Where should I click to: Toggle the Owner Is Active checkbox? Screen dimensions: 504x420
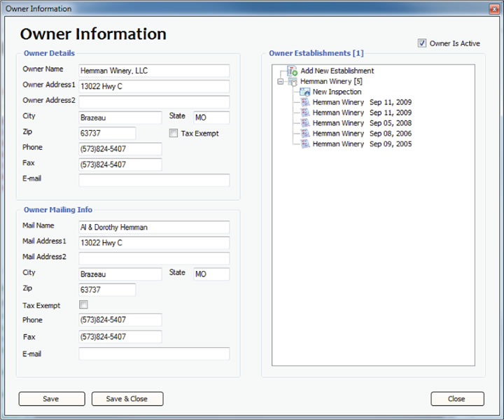pyautogui.click(x=422, y=43)
